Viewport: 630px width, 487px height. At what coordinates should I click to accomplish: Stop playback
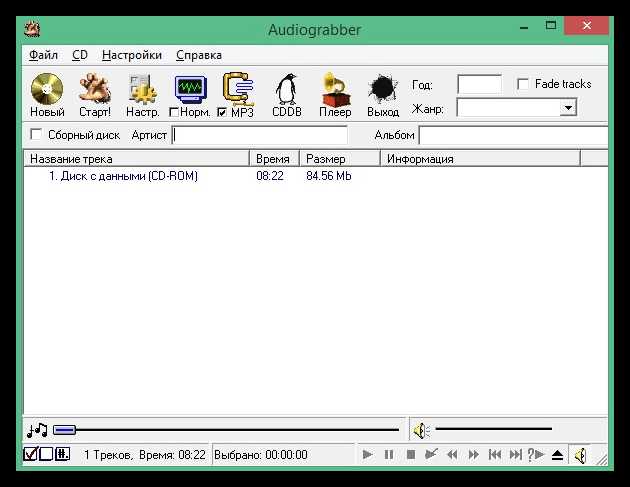point(411,455)
